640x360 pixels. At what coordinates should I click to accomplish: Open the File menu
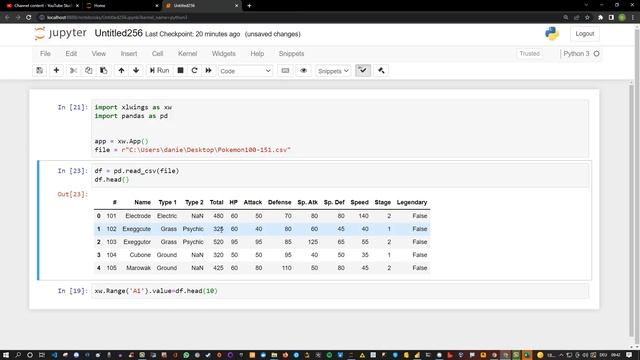click(45, 53)
